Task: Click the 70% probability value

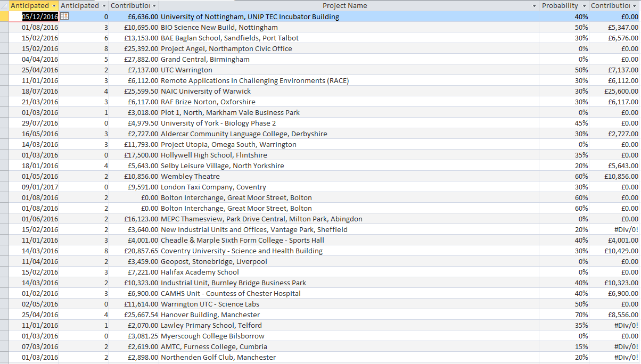Action: (x=581, y=315)
